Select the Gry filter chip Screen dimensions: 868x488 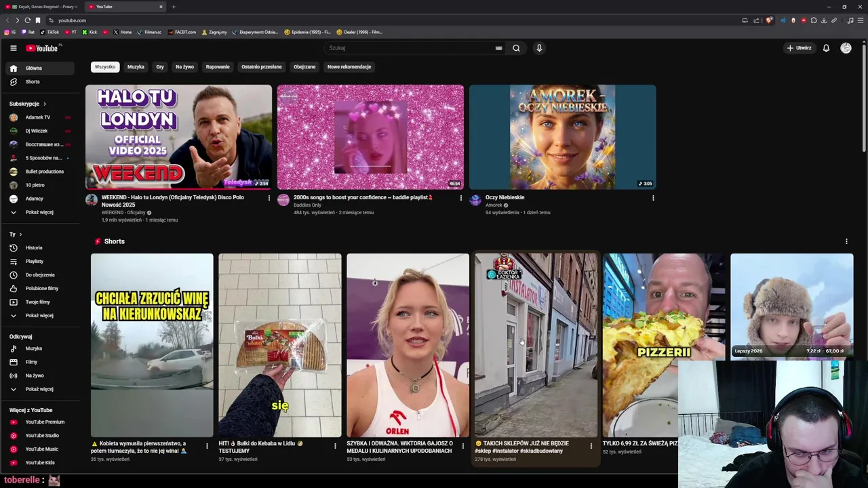pos(160,67)
